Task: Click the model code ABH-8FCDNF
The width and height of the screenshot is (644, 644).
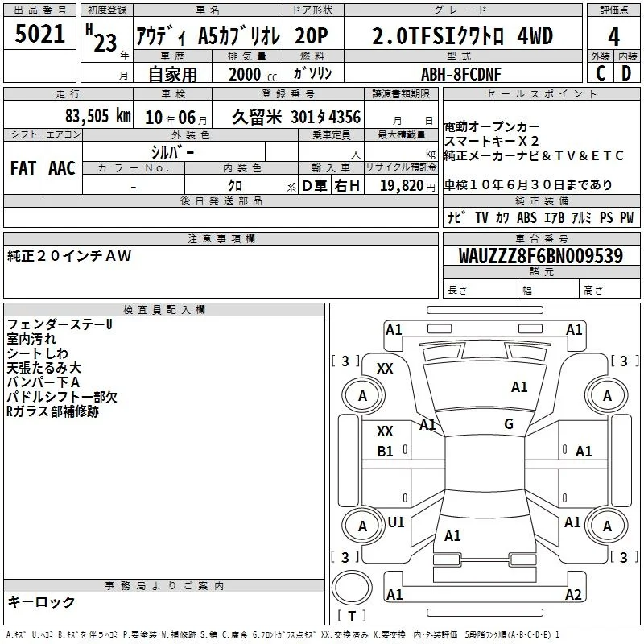Action: 463,73
